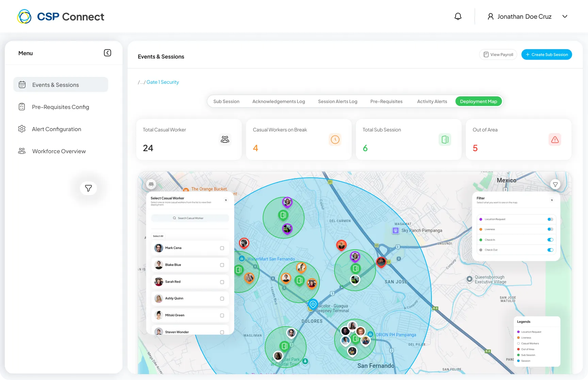Check the Ashly Quinn checkbox
This screenshot has width=588, height=380.
click(x=222, y=299)
